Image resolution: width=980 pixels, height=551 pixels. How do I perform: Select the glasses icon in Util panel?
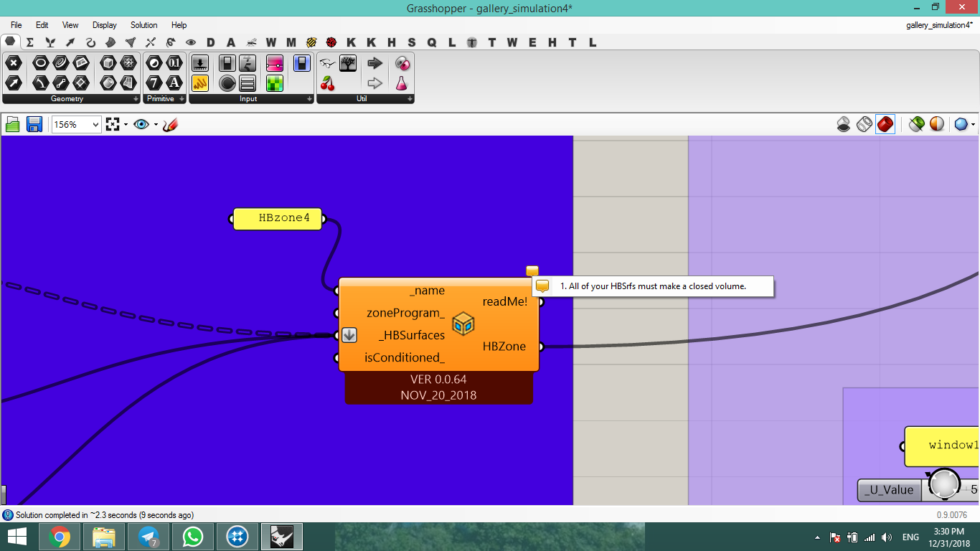pyautogui.click(x=328, y=63)
